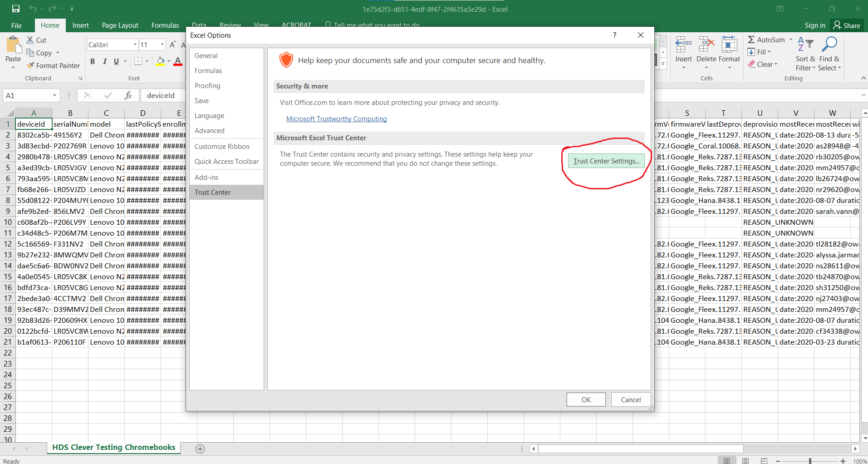868x464 pixels.
Task: Collapse the ribbon
Action: pos(863,78)
